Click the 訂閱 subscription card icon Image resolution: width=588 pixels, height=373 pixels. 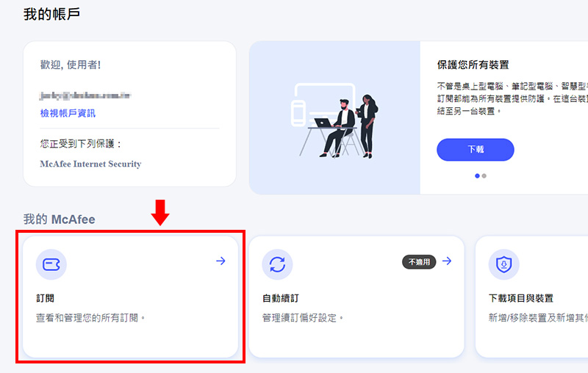[51, 264]
